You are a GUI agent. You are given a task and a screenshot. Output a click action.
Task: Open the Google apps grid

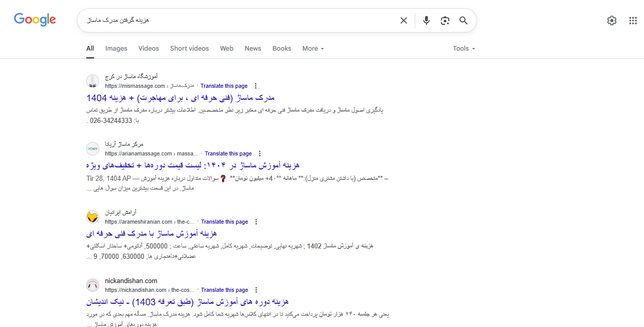pyautogui.click(x=633, y=20)
